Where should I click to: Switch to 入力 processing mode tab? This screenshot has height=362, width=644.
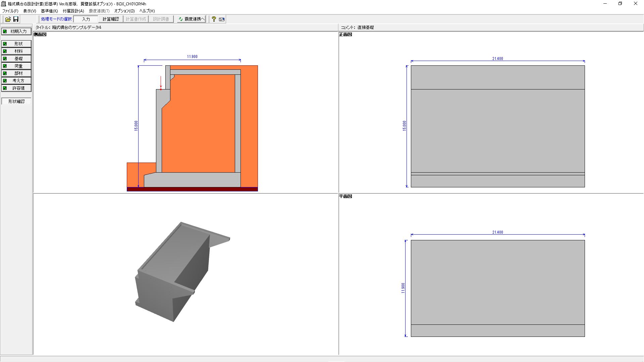pos(86,19)
